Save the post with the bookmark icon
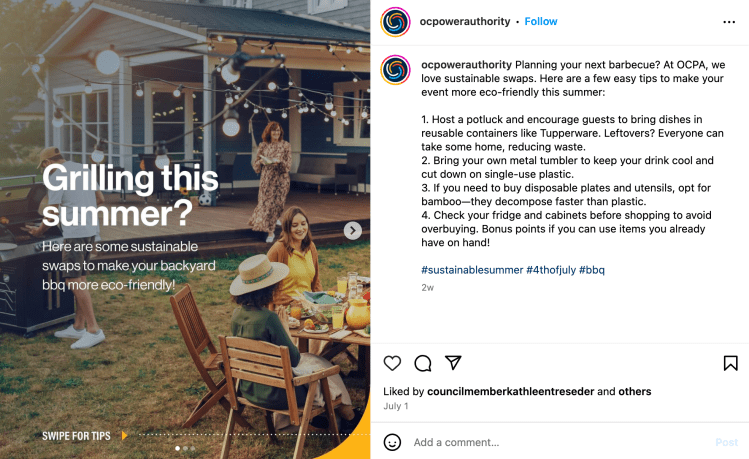This screenshot has height=459, width=749. pos(731,363)
